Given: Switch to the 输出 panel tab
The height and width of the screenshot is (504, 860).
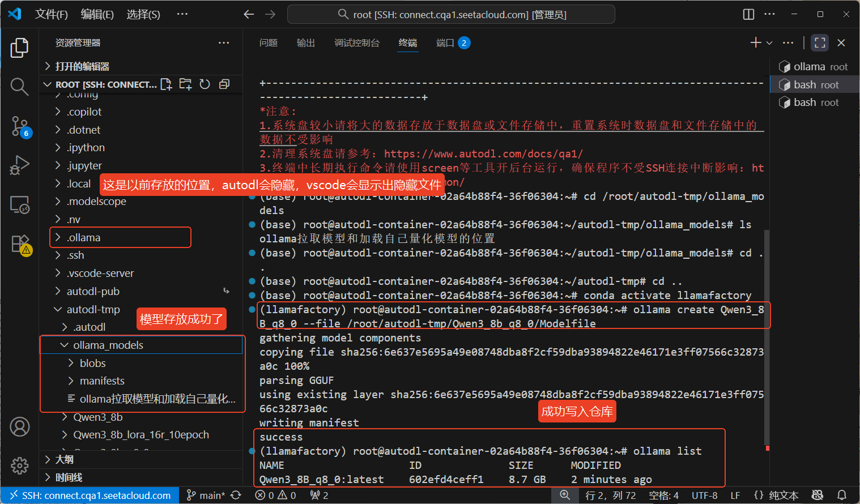Looking at the screenshot, I should click(306, 42).
